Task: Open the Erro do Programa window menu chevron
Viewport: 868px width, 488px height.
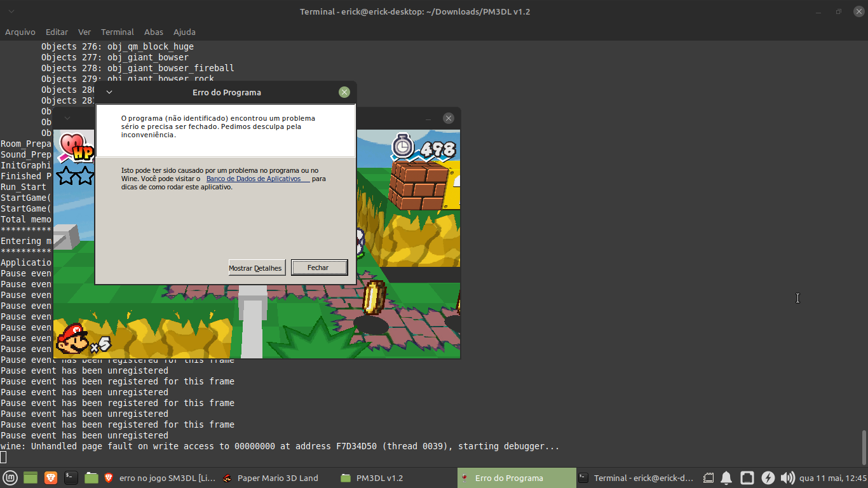Action: click(x=109, y=92)
